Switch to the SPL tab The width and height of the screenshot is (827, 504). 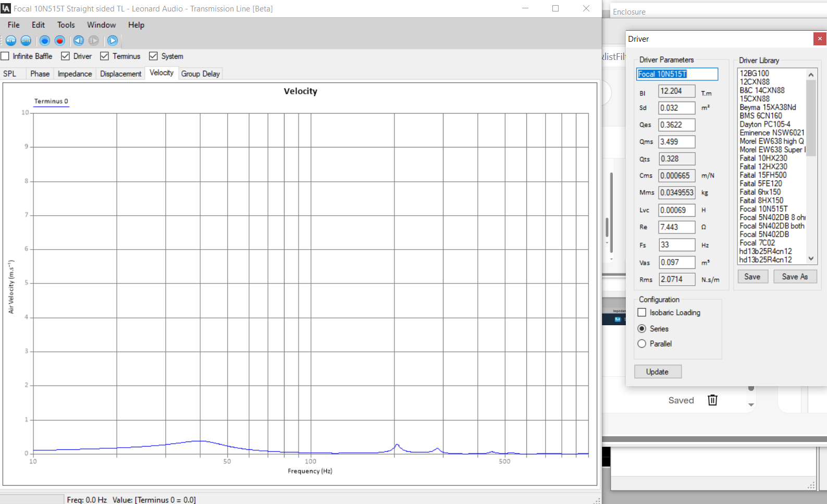(10, 73)
